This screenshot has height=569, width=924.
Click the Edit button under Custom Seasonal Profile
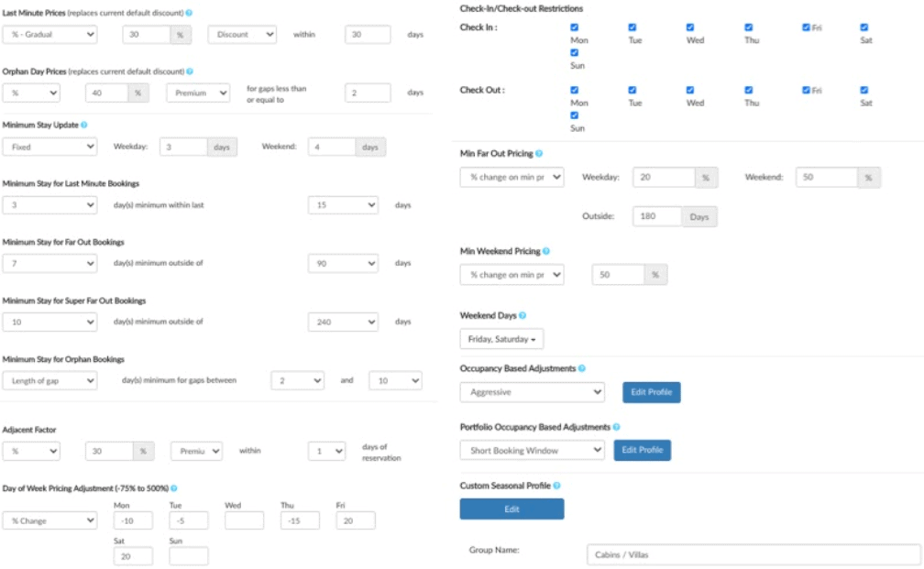pyautogui.click(x=511, y=509)
